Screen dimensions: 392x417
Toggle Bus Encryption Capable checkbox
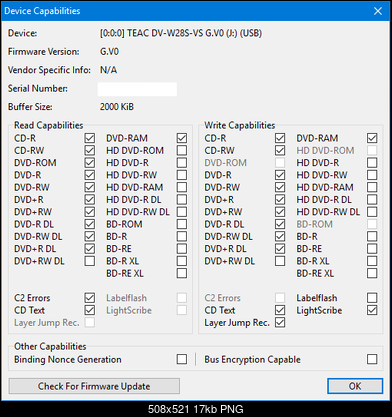372,359
